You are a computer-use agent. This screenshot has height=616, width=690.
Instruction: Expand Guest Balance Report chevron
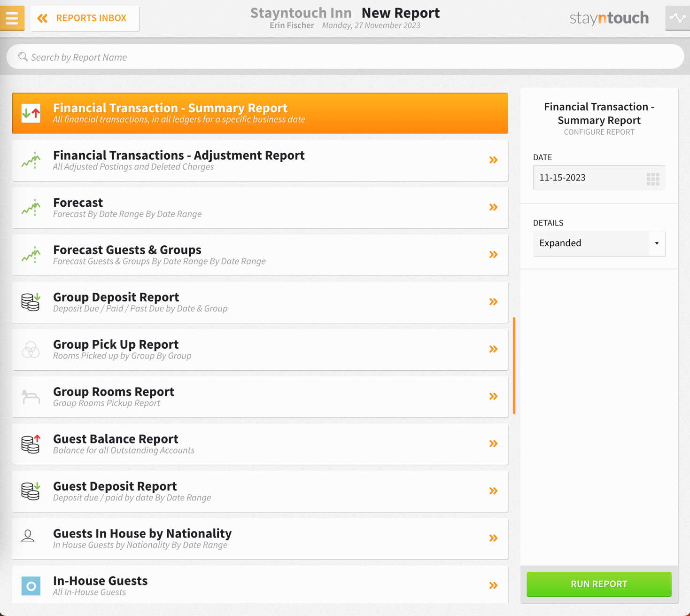493,444
